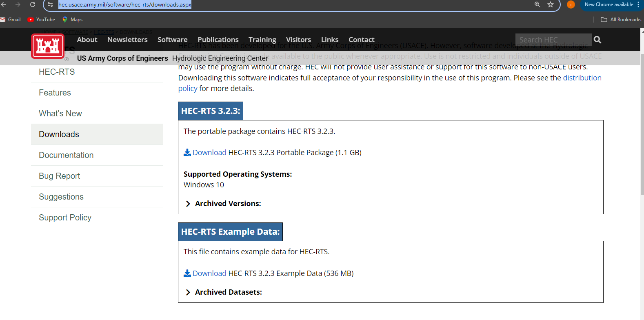The width and height of the screenshot is (644, 320).
Task: Open the Contact menu
Action: coord(362,40)
